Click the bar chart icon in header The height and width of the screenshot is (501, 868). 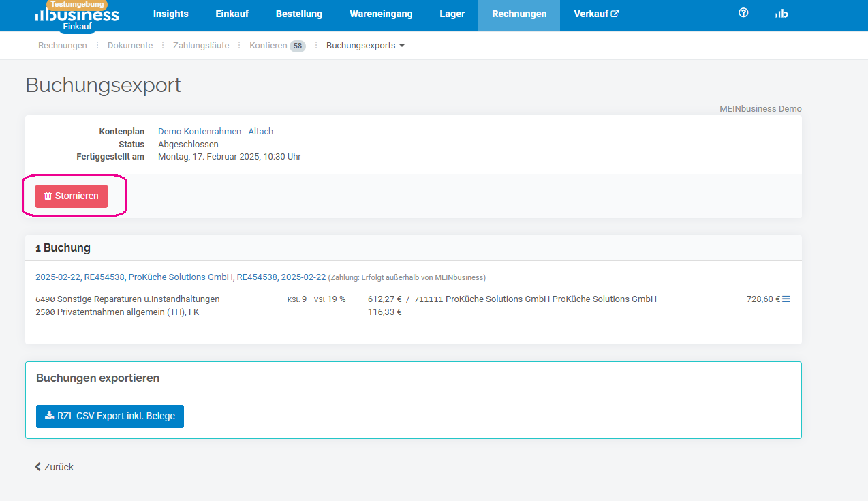point(781,14)
